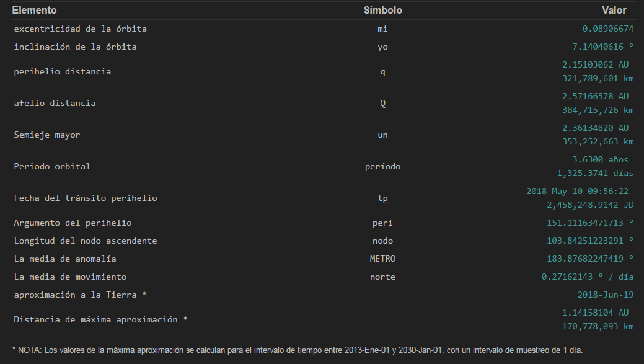The height and width of the screenshot is (364, 644).
Task: Click the Periodo orbital row label
Action: (x=52, y=167)
